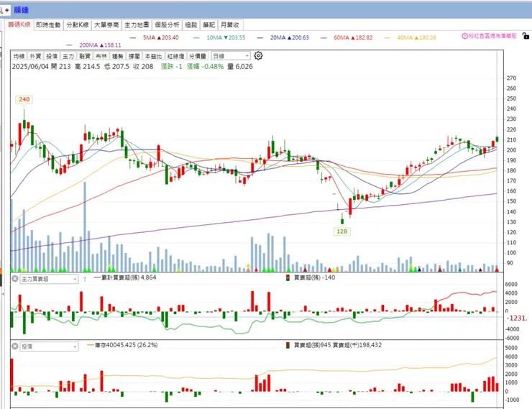Click the 買賣超(千)198,432 value

point(357,345)
